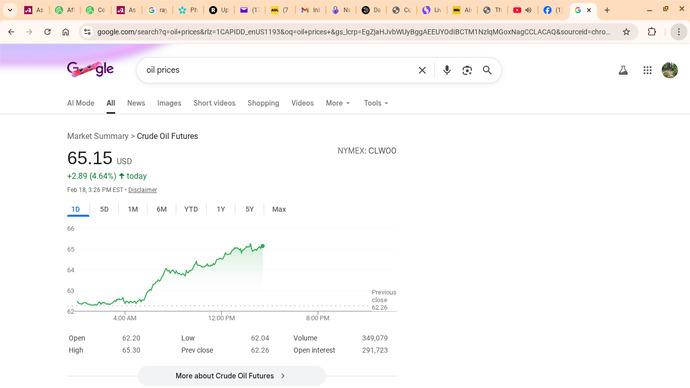Clear the search box with X icon
The width and height of the screenshot is (690, 388).
click(422, 70)
